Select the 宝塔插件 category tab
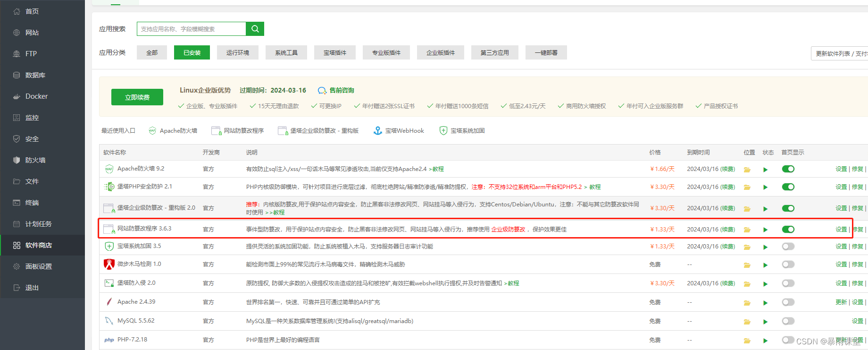Viewport: 868px width, 350px height. 335,52
